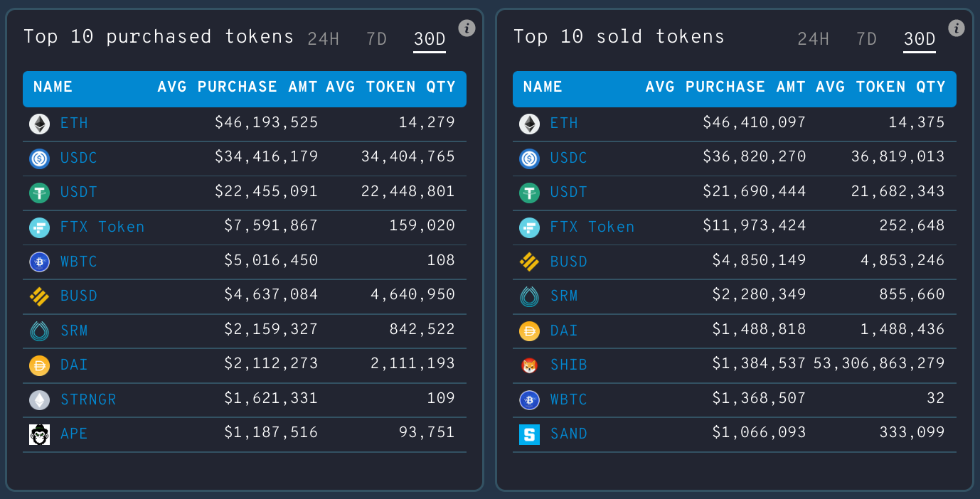Click the DAI icon in purchased tokens
980x499 pixels.
[40, 365]
